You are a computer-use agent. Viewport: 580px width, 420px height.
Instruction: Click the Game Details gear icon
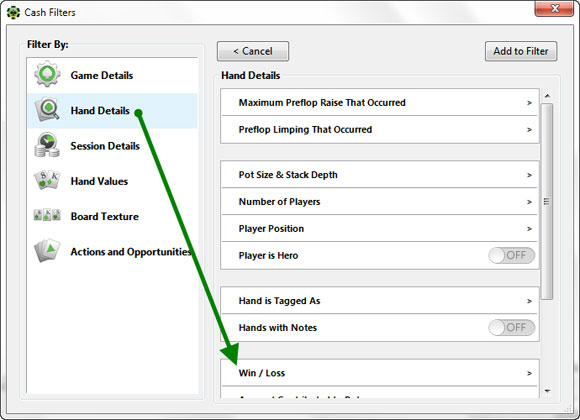(x=47, y=74)
